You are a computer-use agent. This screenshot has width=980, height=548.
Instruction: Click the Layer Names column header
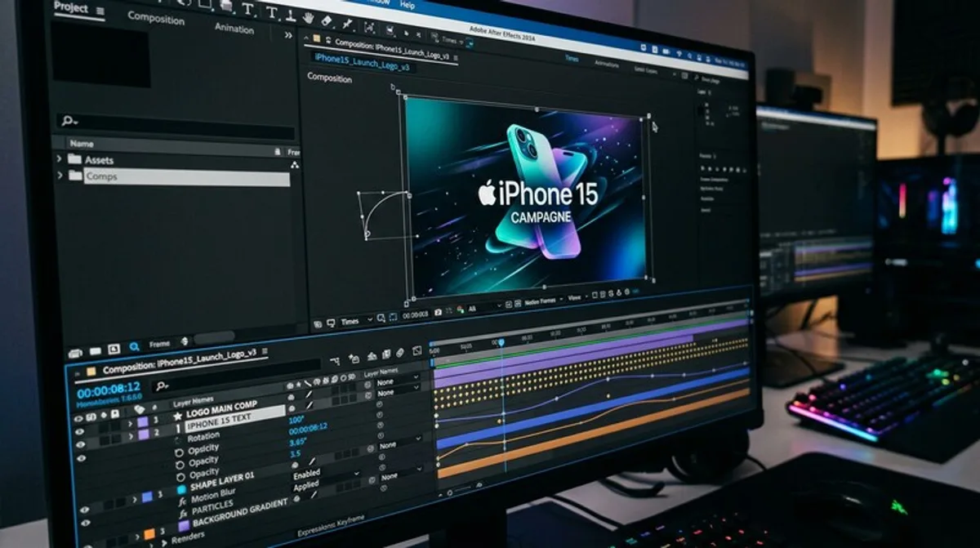(194, 402)
